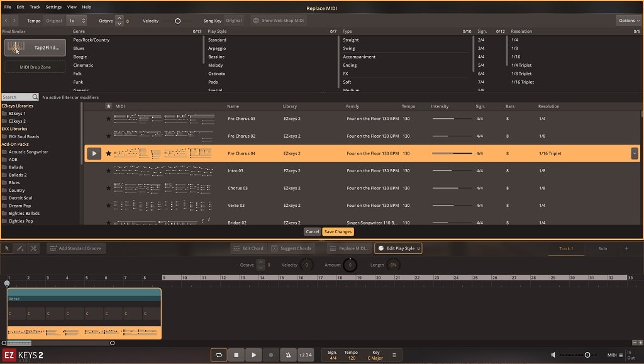Favorite star for Chorus 03
The width and height of the screenshot is (644, 364).
click(x=108, y=188)
